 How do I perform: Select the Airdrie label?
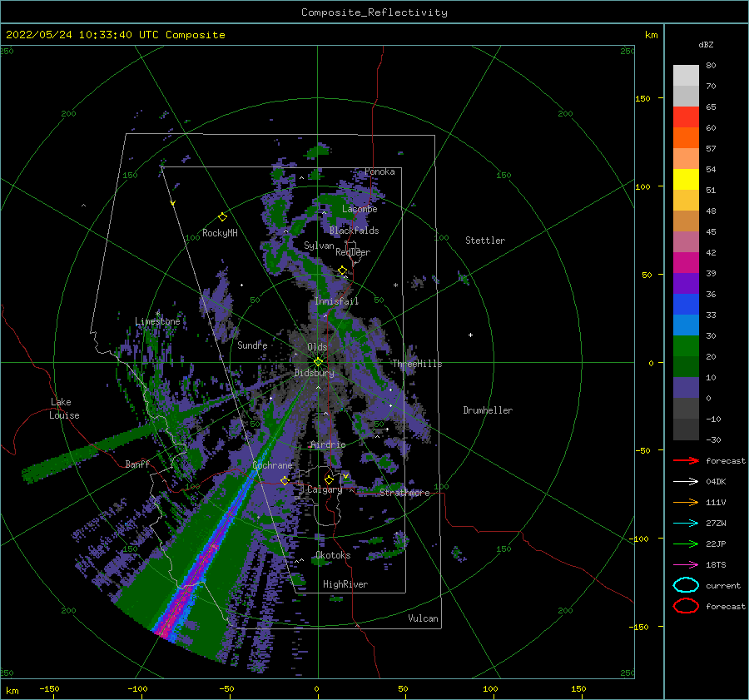tap(328, 444)
